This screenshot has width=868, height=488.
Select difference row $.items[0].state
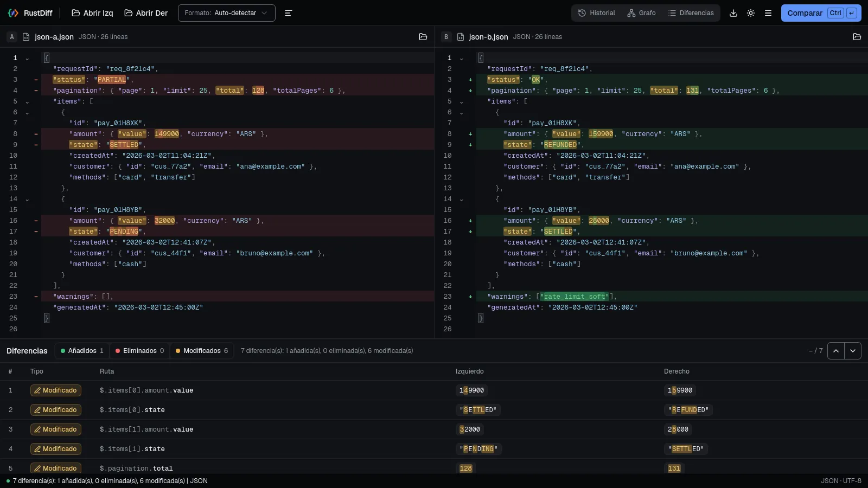[434, 410]
